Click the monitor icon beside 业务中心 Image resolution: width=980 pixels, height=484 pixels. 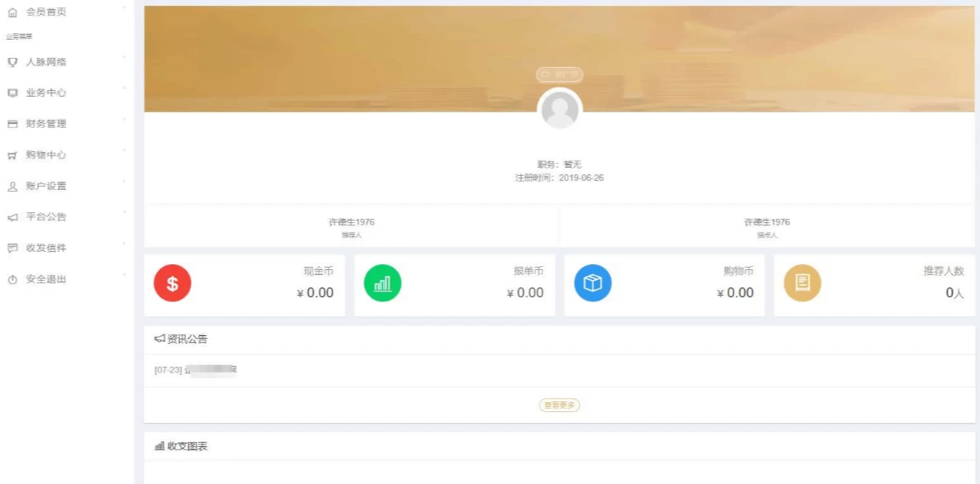coord(12,93)
